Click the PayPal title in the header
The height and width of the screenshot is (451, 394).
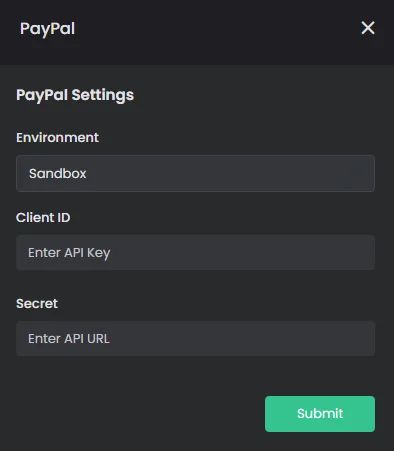click(47, 29)
